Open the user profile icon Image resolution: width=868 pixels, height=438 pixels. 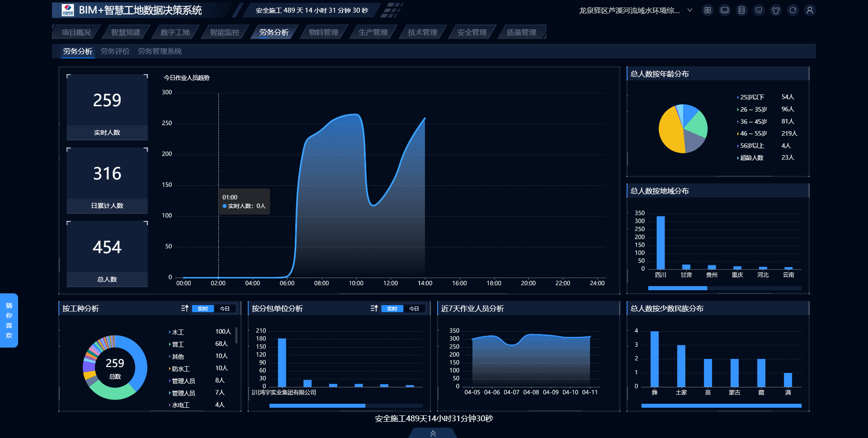(x=810, y=10)
